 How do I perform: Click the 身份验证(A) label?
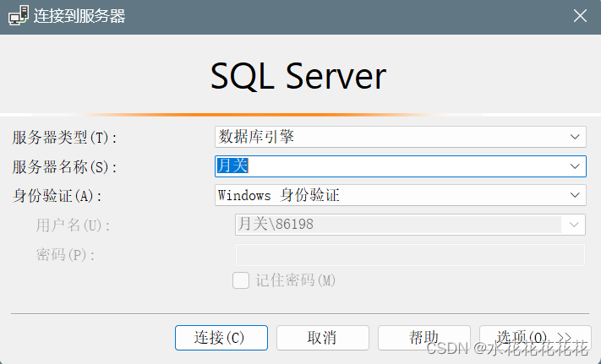pyautogui.click(x=57, y=196)
